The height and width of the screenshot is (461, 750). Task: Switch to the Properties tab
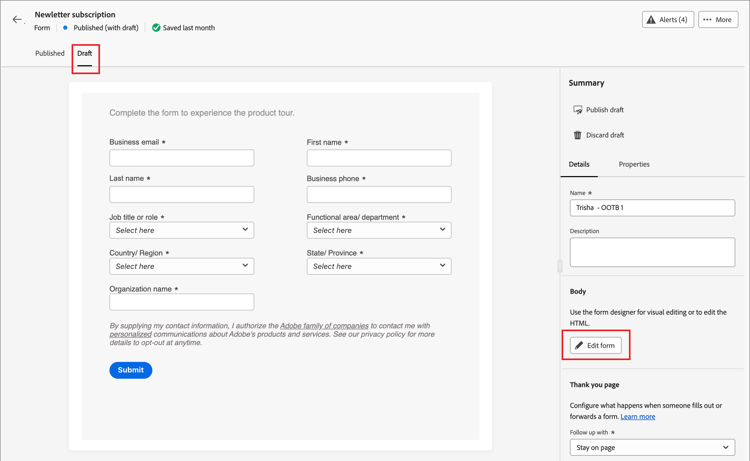634,164
